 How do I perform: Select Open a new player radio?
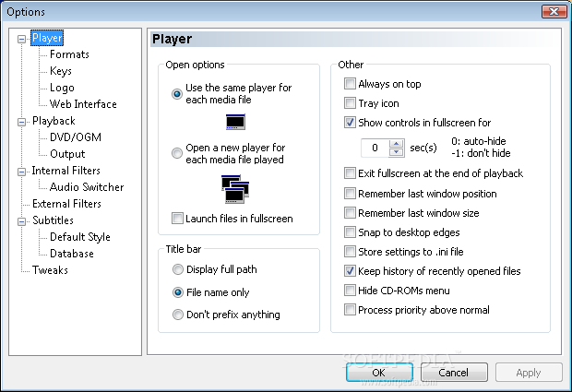177,153
